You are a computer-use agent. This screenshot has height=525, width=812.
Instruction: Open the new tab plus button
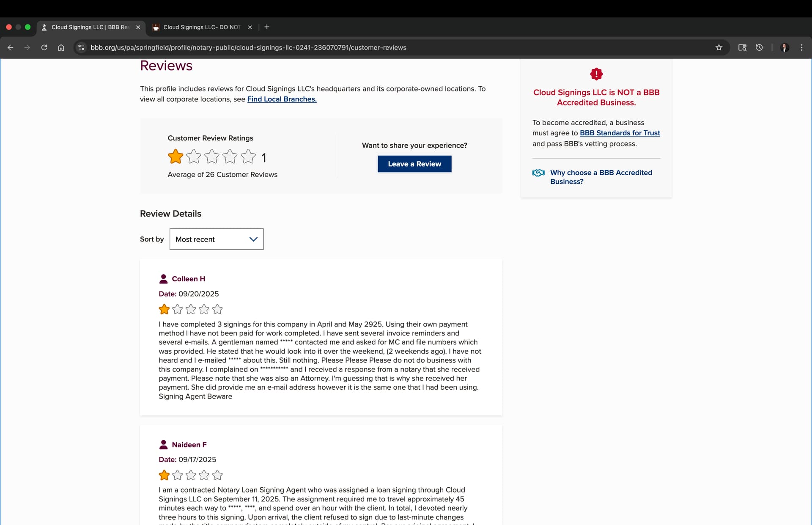267,27
